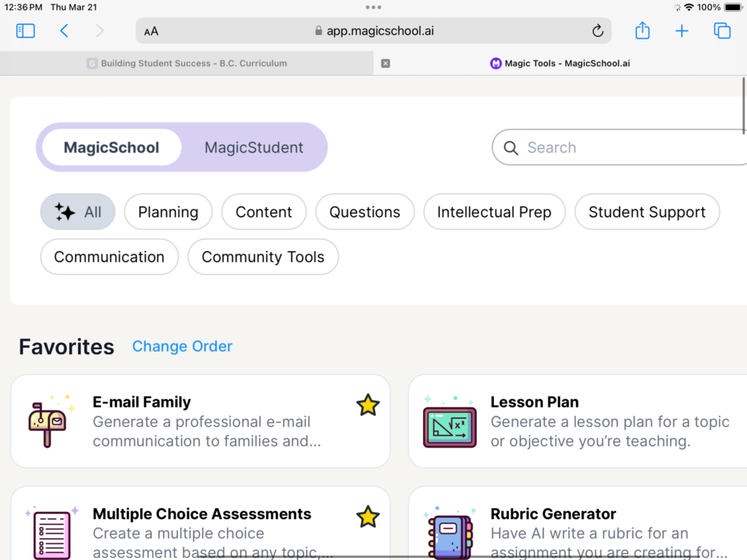Open the Rubric Generator notebook icon
This screenshot has width=747, height=560.
pyautogui.click(x=449, y=532)
